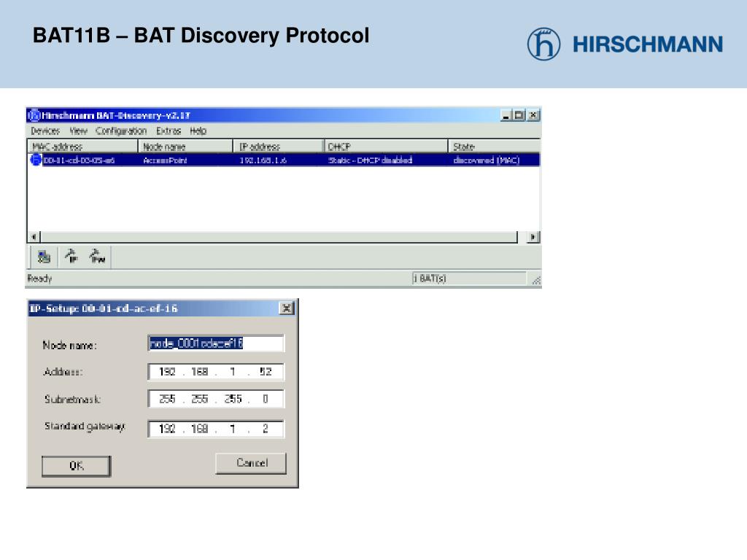Screen dimensions: 747x560
Task: Click the Node name input field
Action: point(216,343)
